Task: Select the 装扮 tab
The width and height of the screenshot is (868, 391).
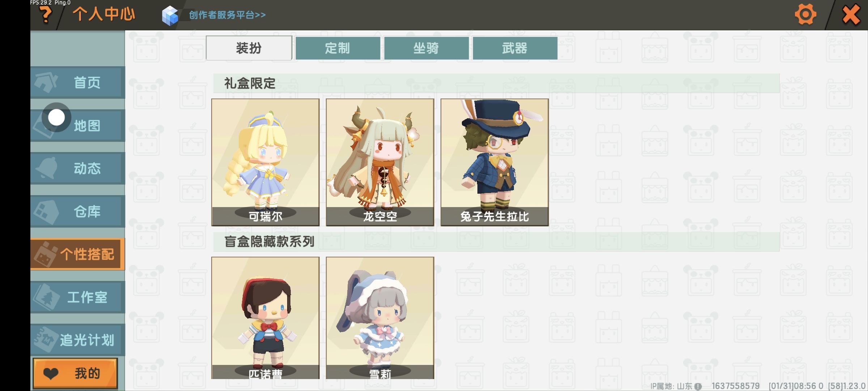Action: [249, 48]
